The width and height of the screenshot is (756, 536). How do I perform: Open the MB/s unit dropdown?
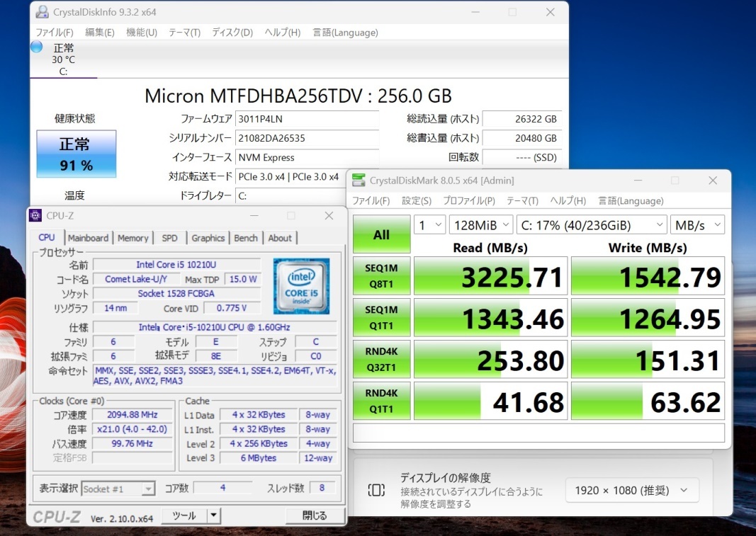[697, 225]
